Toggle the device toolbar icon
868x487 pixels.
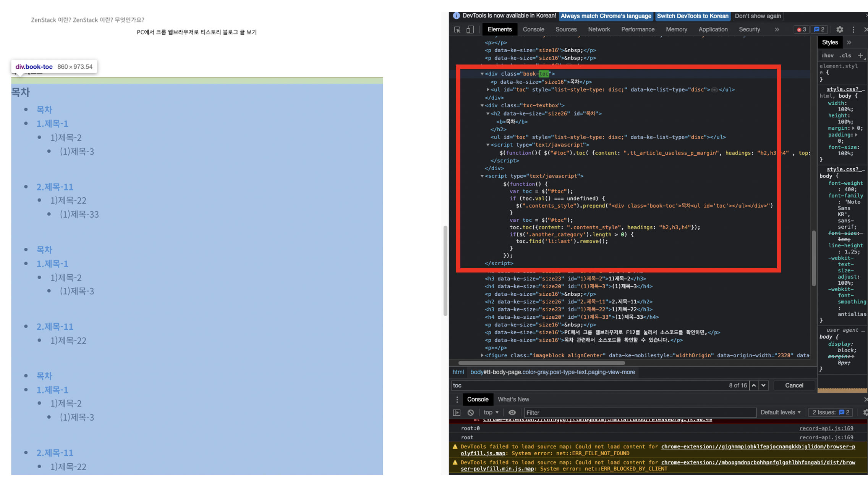[470, 30]
